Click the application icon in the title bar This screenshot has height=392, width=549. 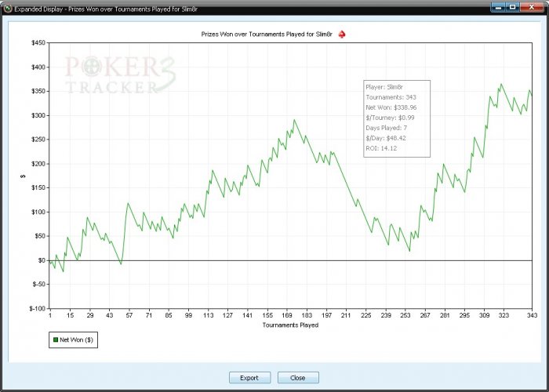(8, 6)
